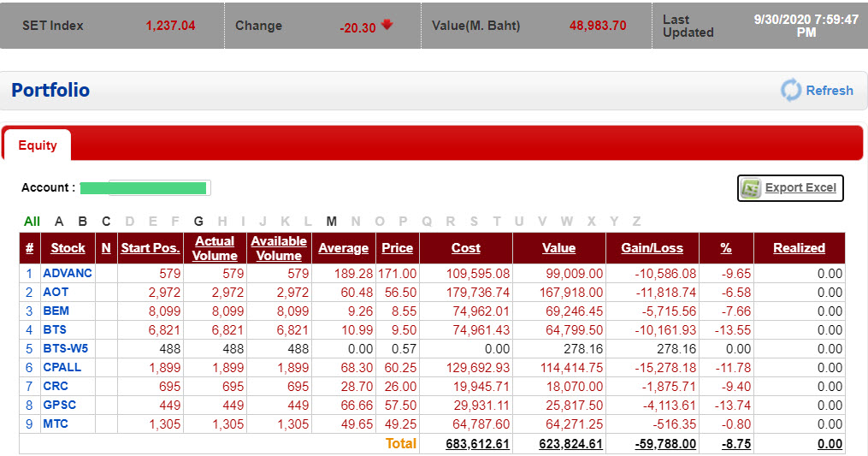Click CPALL average 68.30
The image size is (868, 456).
point(357,368)
